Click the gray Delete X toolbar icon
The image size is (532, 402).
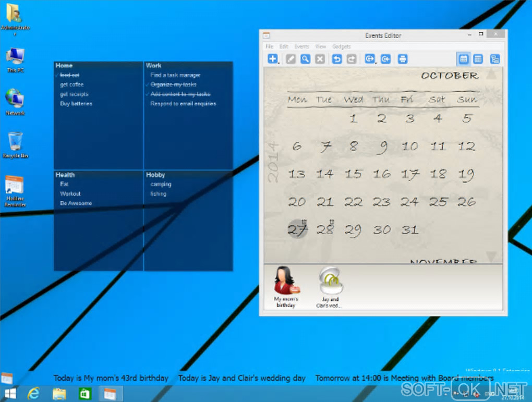tap(320, 59)
